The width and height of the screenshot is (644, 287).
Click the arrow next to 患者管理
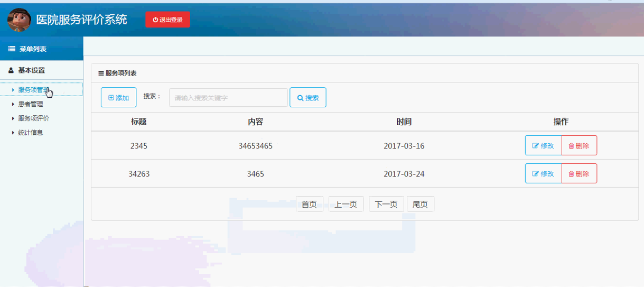pyautogui.click(x=13, y=104)
